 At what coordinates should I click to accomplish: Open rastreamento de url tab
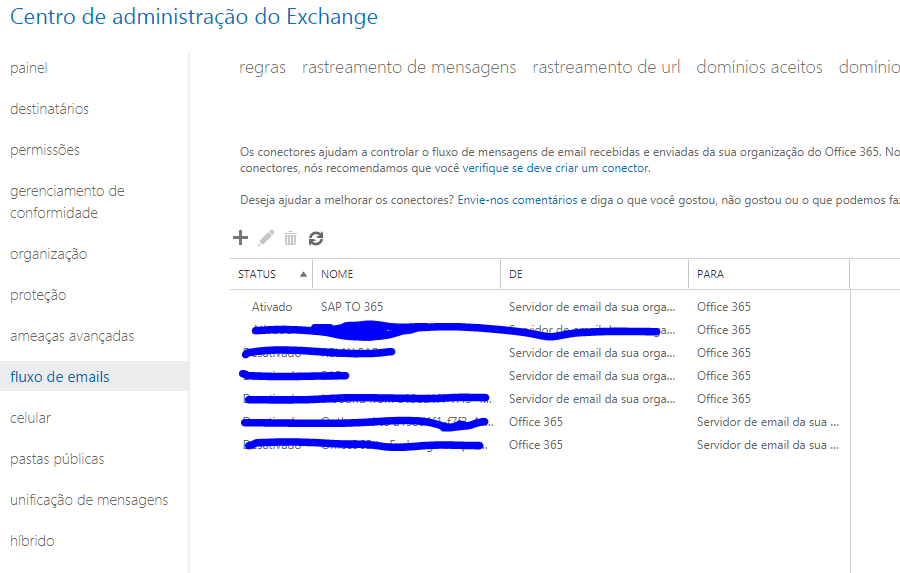click(606, 67)
